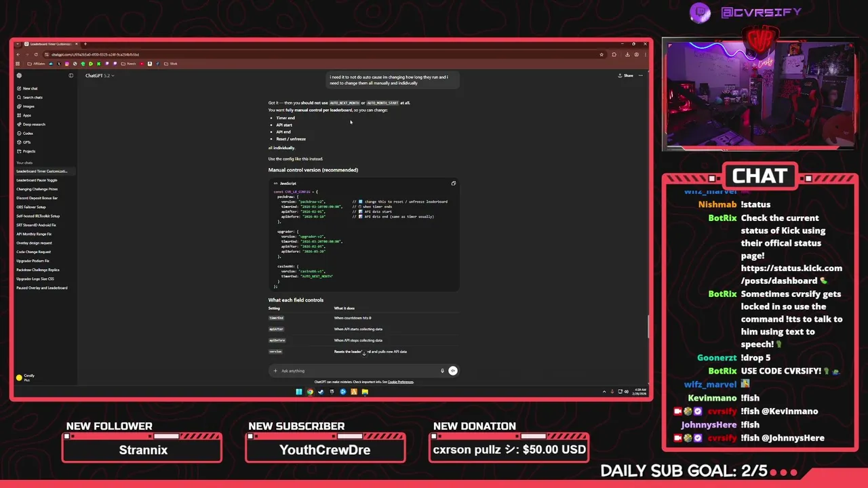
Task: Open X bookmark in bookmarks bar
Action: point(59,64)
